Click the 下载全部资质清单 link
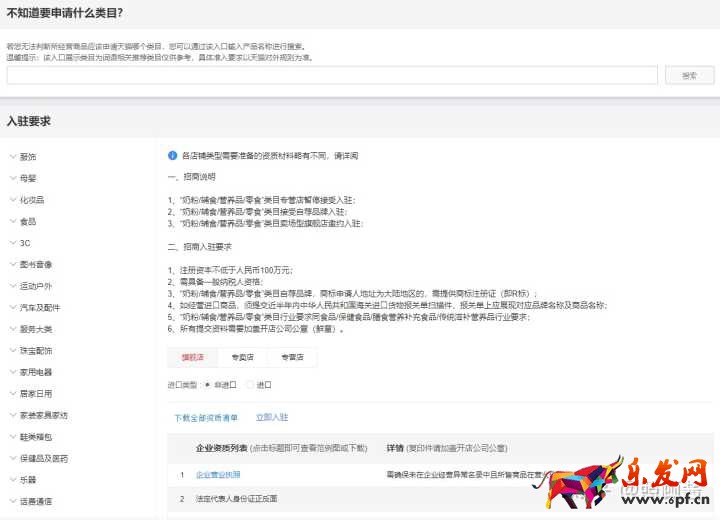Viewport: 720px width, 520px height. pos(206,417)
